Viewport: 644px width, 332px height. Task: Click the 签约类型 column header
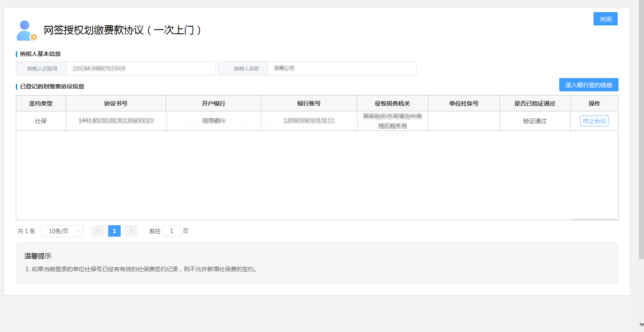(x=41, y=103)
